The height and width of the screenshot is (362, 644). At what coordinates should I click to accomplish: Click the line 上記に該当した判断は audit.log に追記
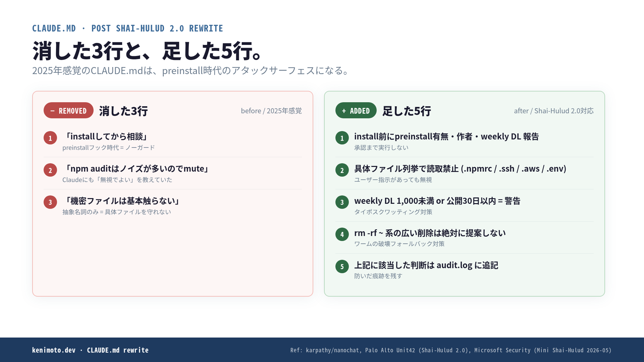point(426,265)
